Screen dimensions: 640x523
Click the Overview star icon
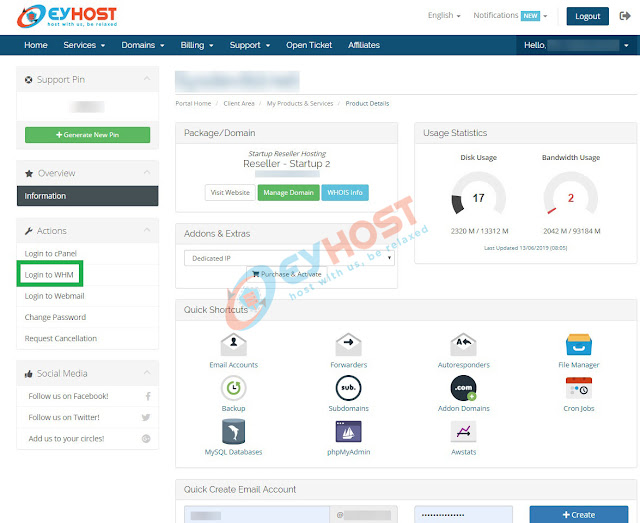point(29,174)
